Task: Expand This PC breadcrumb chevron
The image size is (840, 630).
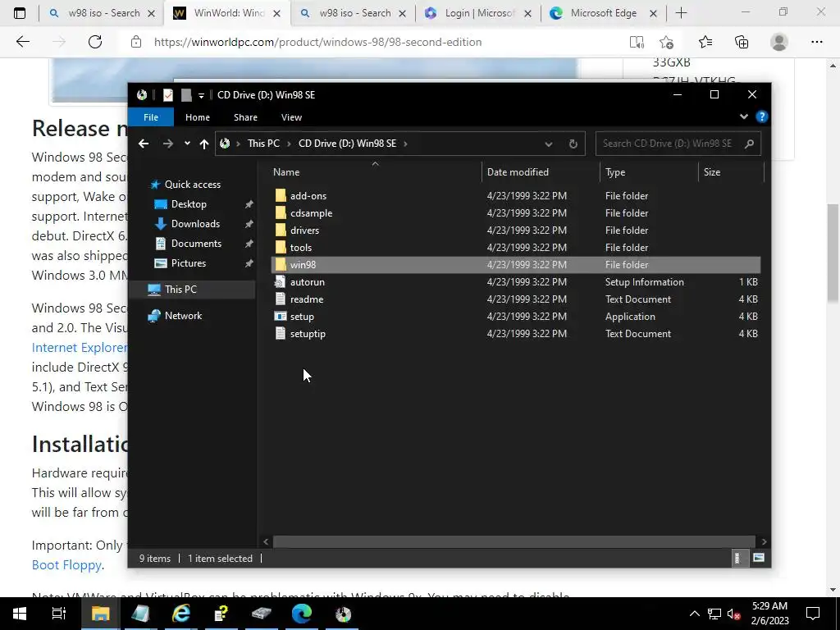Action: (289, 144)
